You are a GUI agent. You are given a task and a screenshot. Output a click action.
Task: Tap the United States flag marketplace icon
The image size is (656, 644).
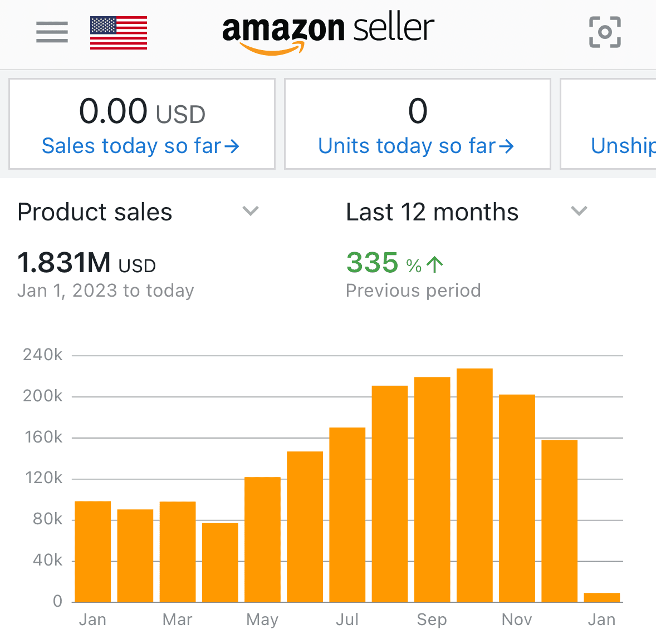tap(119, 33)
